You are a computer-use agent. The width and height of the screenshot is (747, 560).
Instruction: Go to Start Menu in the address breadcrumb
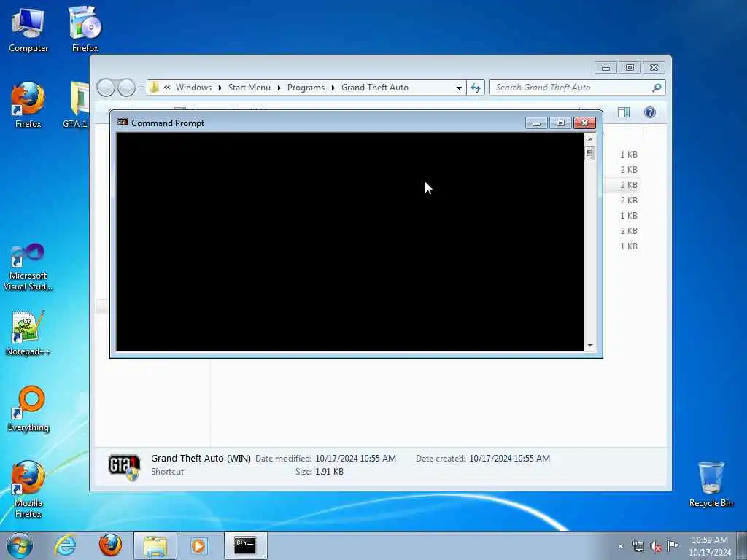(249, 87)
